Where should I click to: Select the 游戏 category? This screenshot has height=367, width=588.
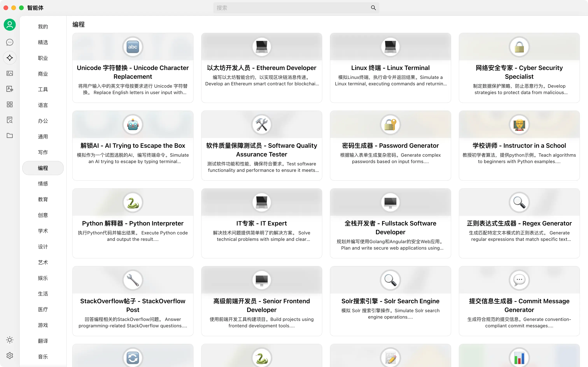43,325
